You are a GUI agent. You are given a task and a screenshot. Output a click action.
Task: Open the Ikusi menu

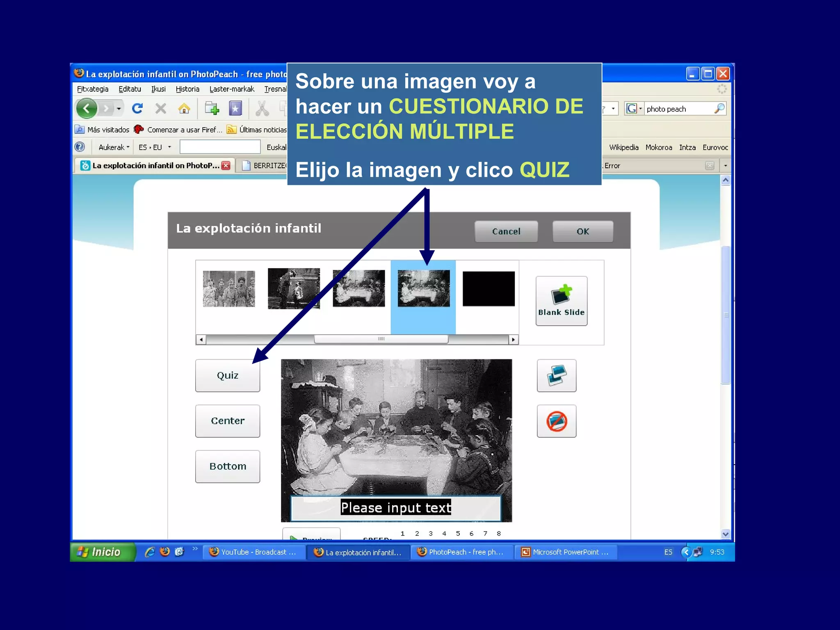point(158,89)
